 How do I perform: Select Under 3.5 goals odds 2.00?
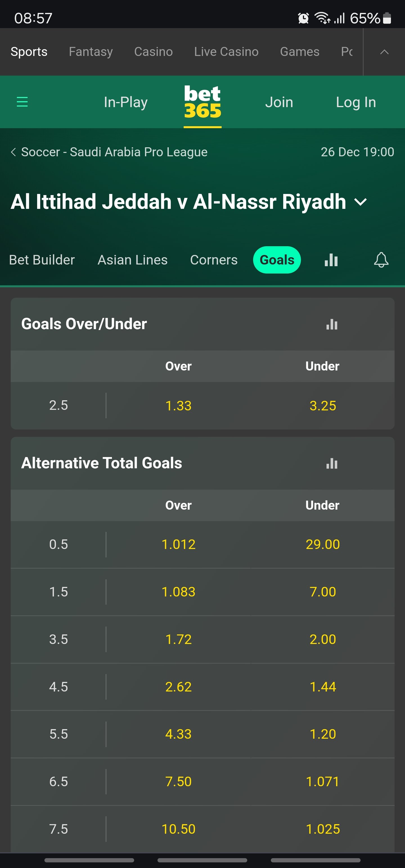pyautogui.click(x=323, y=639)
